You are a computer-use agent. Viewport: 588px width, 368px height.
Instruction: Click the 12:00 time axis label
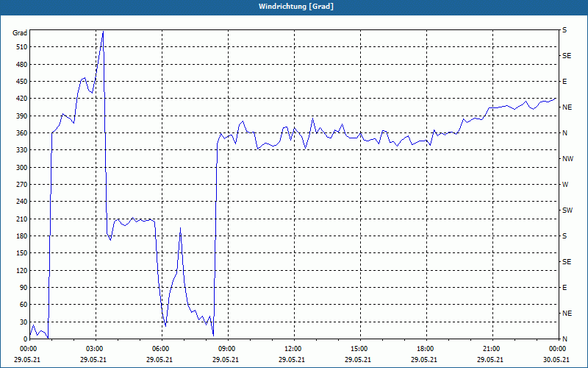tap(294, 349)
